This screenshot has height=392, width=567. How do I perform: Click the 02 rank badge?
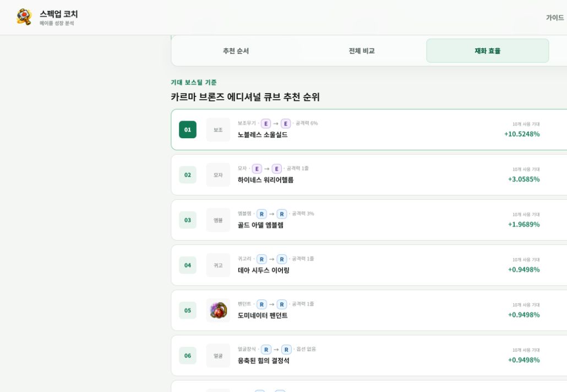coord(188,175)
